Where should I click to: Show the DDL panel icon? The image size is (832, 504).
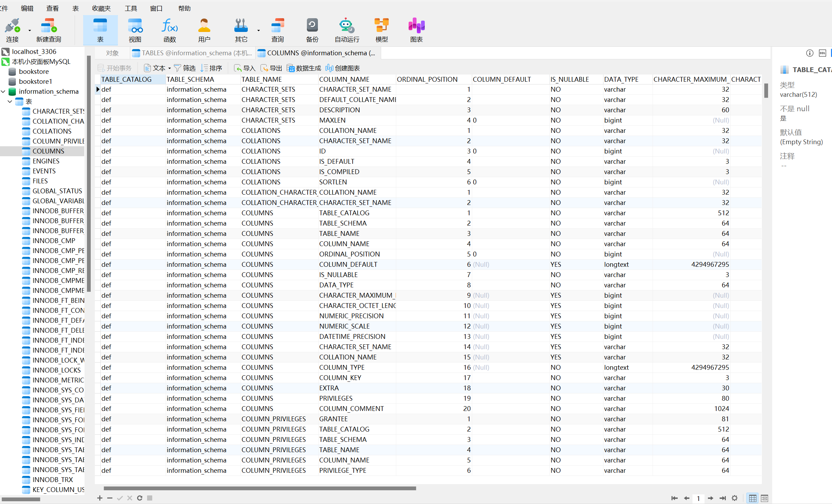822,53
